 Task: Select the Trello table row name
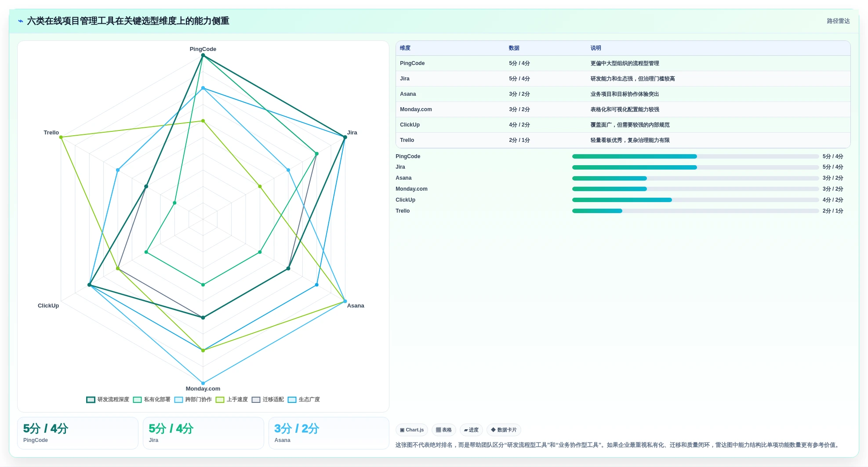407,140
